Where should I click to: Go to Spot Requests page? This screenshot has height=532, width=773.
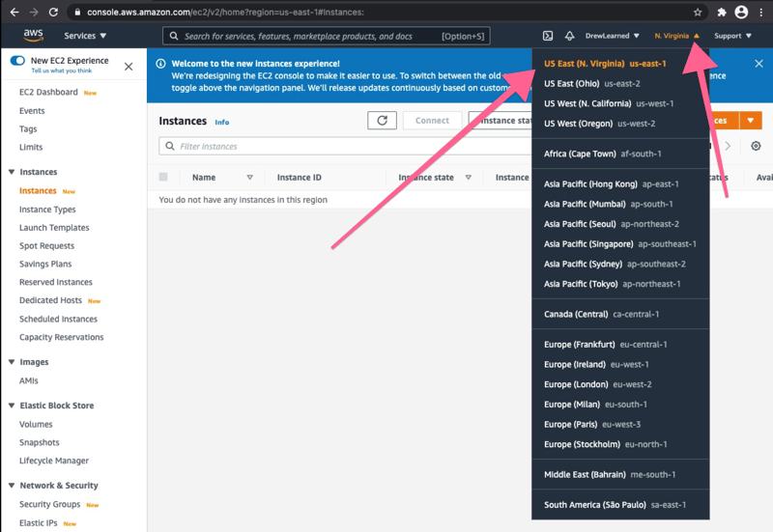tap(46, 246)
